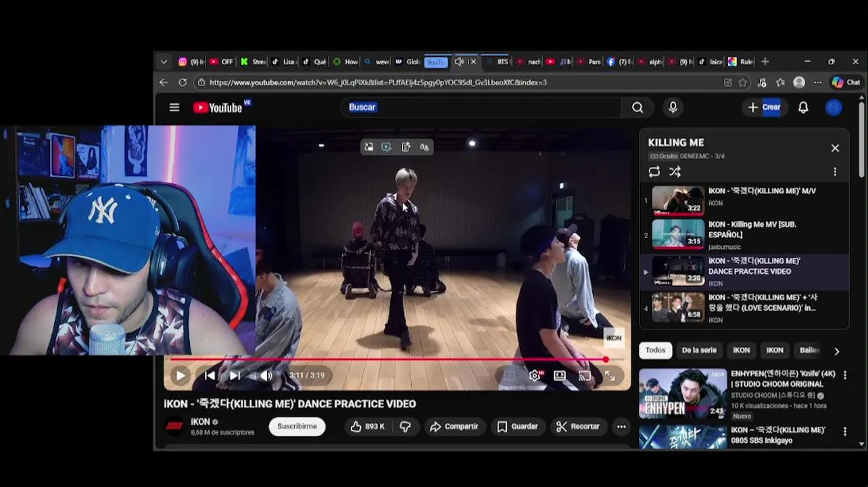
Task: Toggle playlist shuffle
Action: pos(675,172)
